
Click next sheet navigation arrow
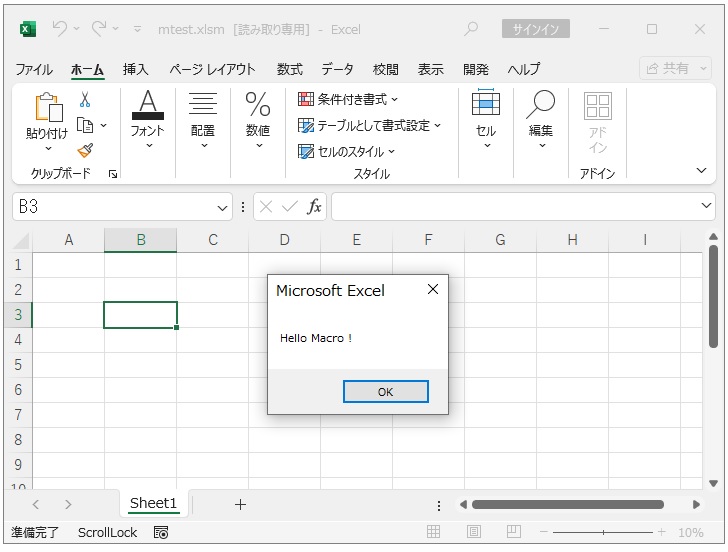pos(68,504)
